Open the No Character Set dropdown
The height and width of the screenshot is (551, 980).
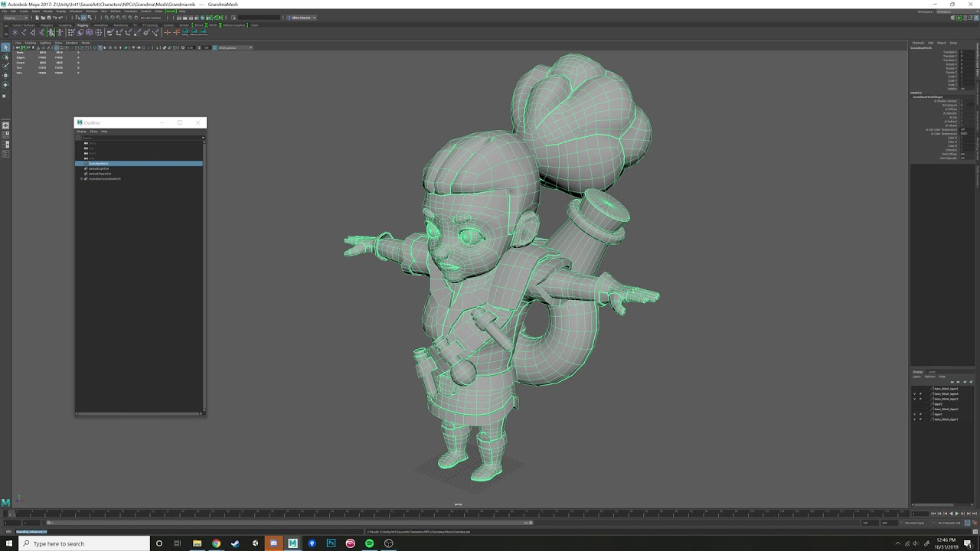[x=951, y=523]
